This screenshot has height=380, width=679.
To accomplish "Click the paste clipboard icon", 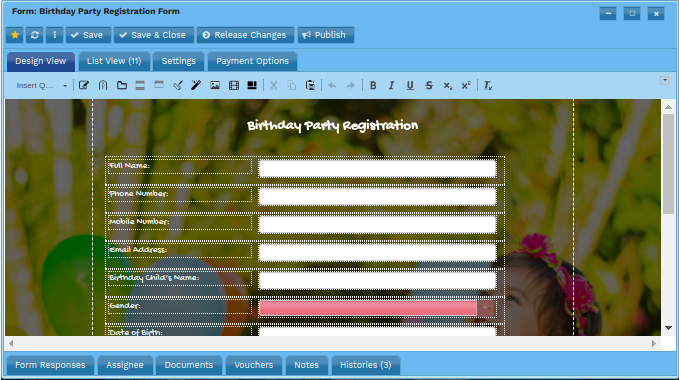I will (x=310, y=86).
